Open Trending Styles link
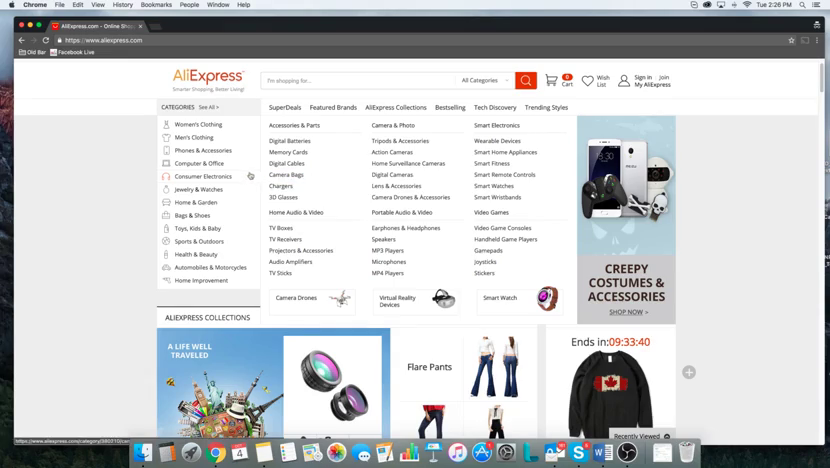830x468 pixels. (x=546, y=107)
